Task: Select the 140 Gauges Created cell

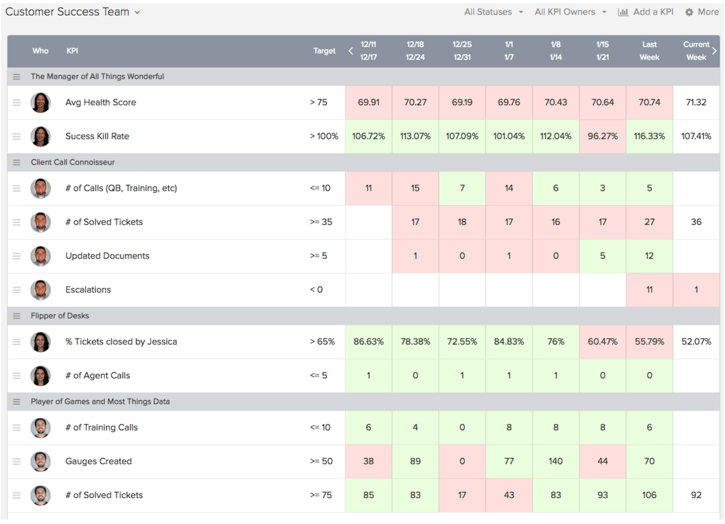Action: 556,461
